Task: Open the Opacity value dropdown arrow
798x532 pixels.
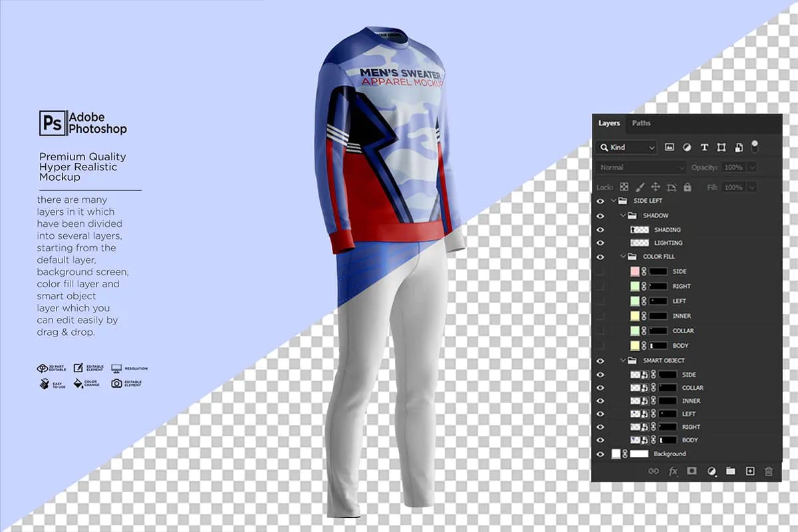Action: click(x=752, y=168)
